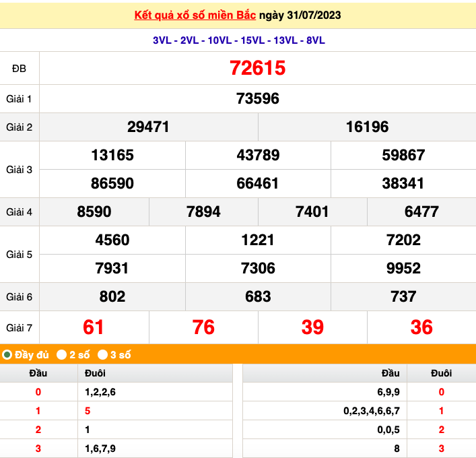This screenshot has height=458, width=476.
Task: Click the red Giải 7 number 36
Action: 421,327
